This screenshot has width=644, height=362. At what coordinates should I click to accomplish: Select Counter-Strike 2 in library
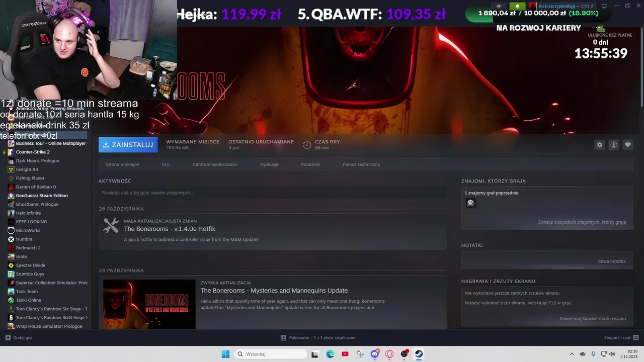pos(33,152)
